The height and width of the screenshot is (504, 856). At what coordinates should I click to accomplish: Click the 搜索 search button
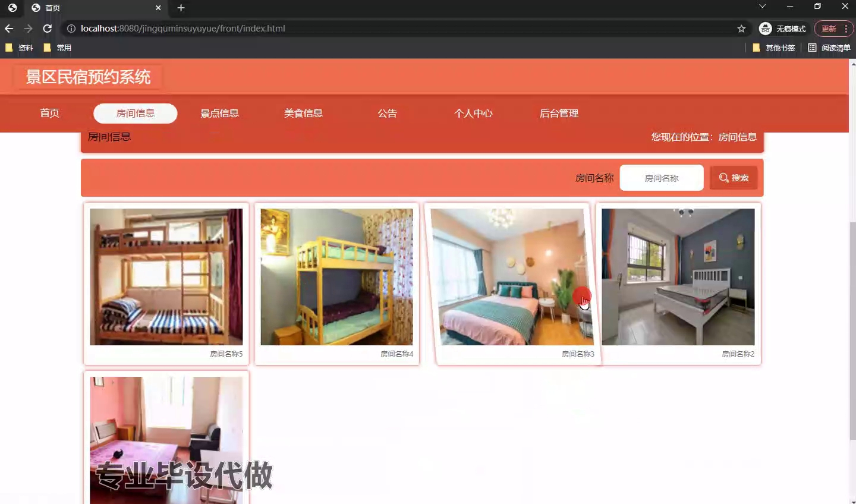point(734,178)
